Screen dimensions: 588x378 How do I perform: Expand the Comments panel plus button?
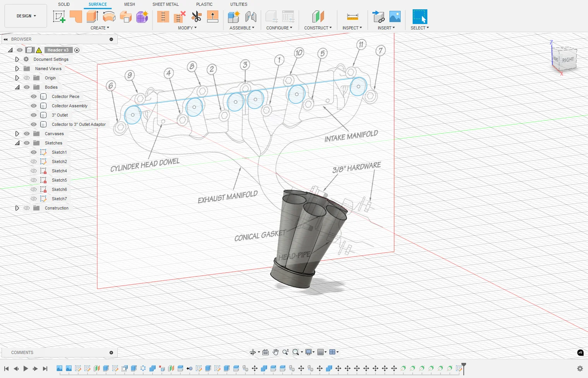111,352
